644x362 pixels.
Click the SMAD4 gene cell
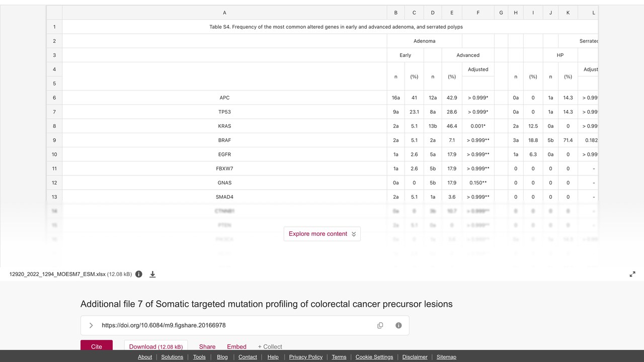224,197
